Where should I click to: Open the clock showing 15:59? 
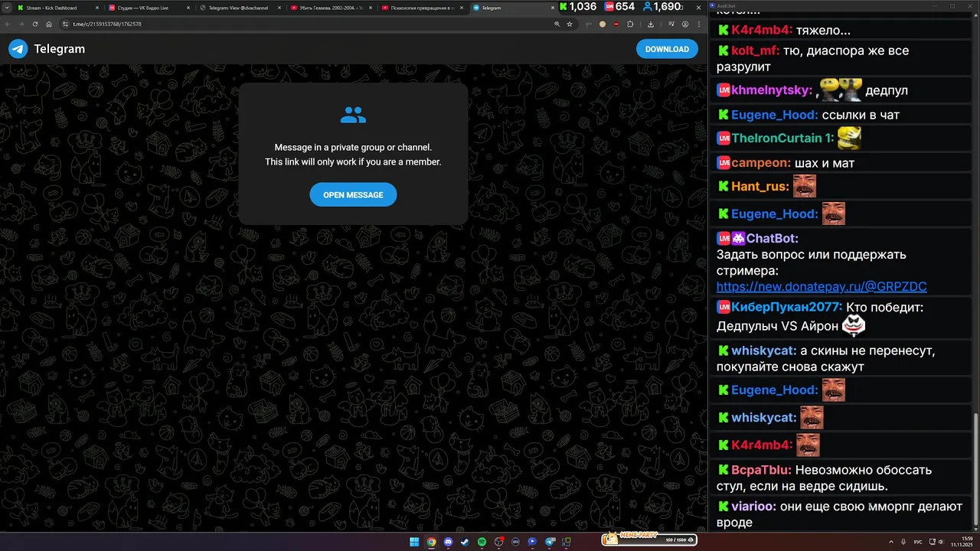click(x=962, y=542)
